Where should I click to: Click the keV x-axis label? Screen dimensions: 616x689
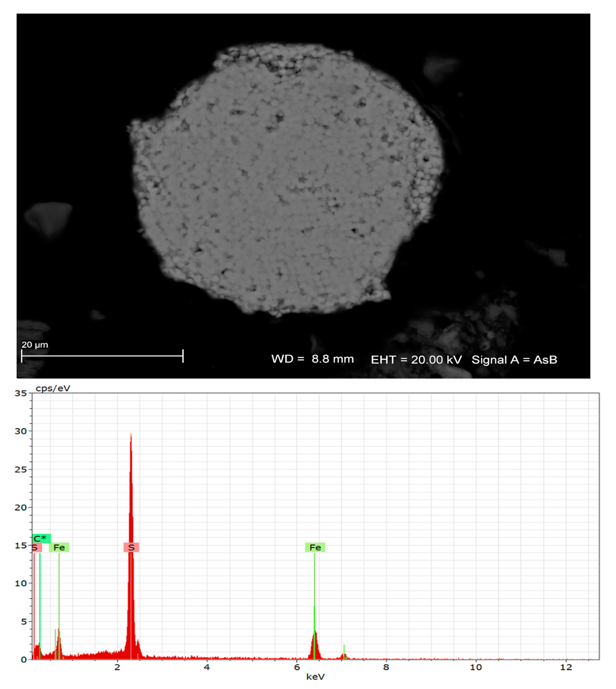click(315, 676)
